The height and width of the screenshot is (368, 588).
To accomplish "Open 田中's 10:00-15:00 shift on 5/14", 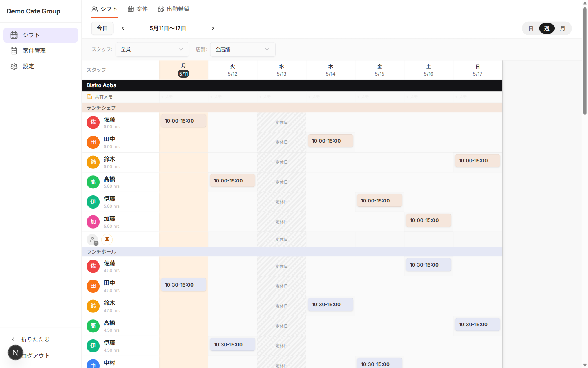I will [x=330, y=141].
